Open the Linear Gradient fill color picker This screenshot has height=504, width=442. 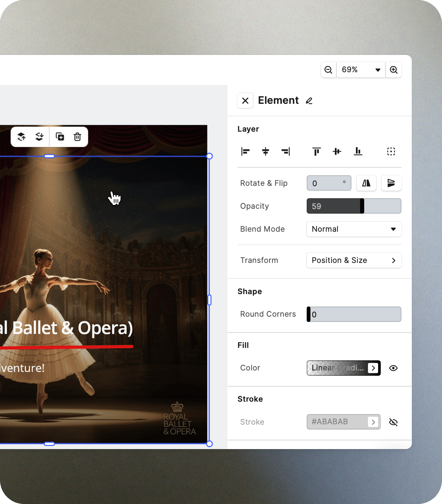click(343, 368)
